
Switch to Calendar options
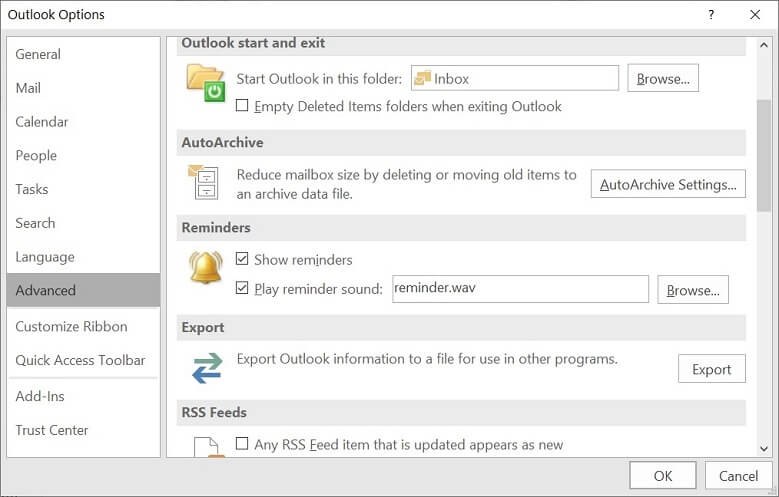coord(83,122)
